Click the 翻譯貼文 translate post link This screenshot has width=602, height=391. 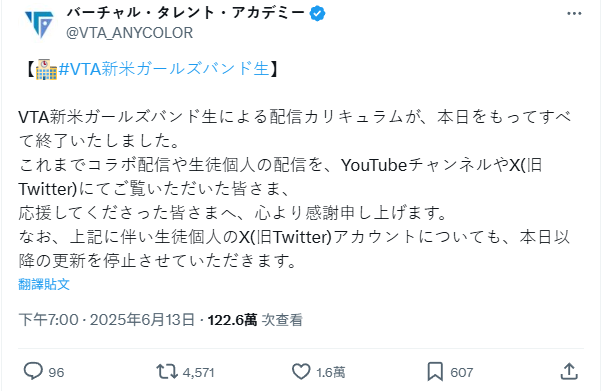pos(44,284)
